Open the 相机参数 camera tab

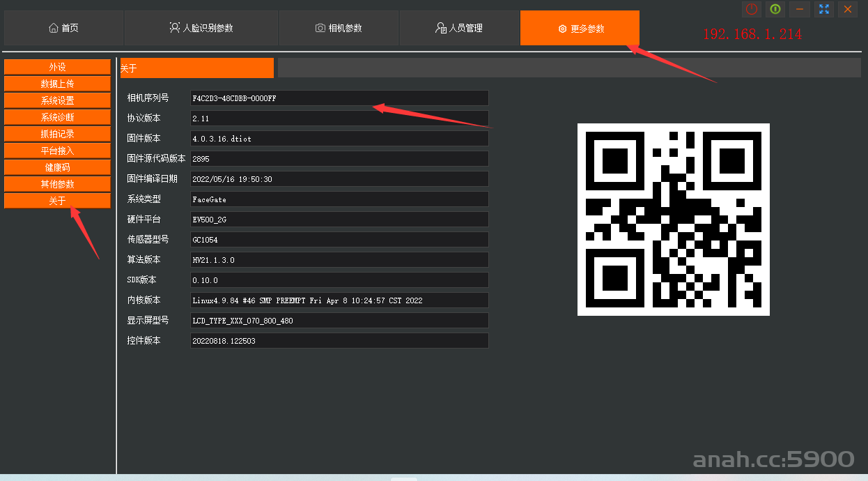pyautogui.click(x=339, y=28)
